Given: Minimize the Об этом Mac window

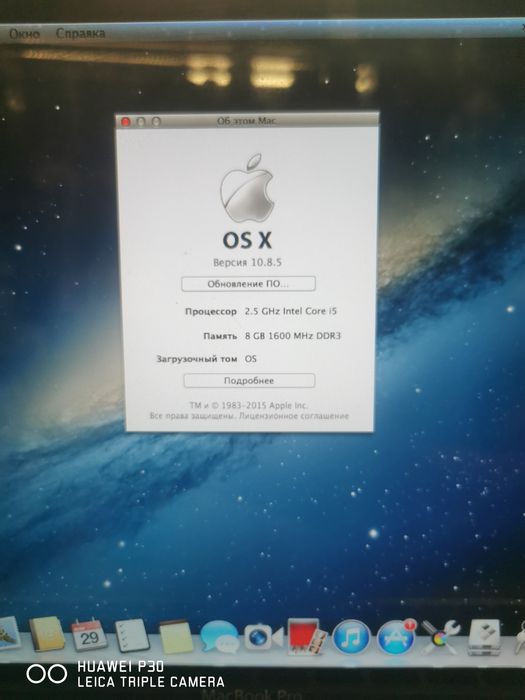Looking at the screenshot, I should (141, 121).
